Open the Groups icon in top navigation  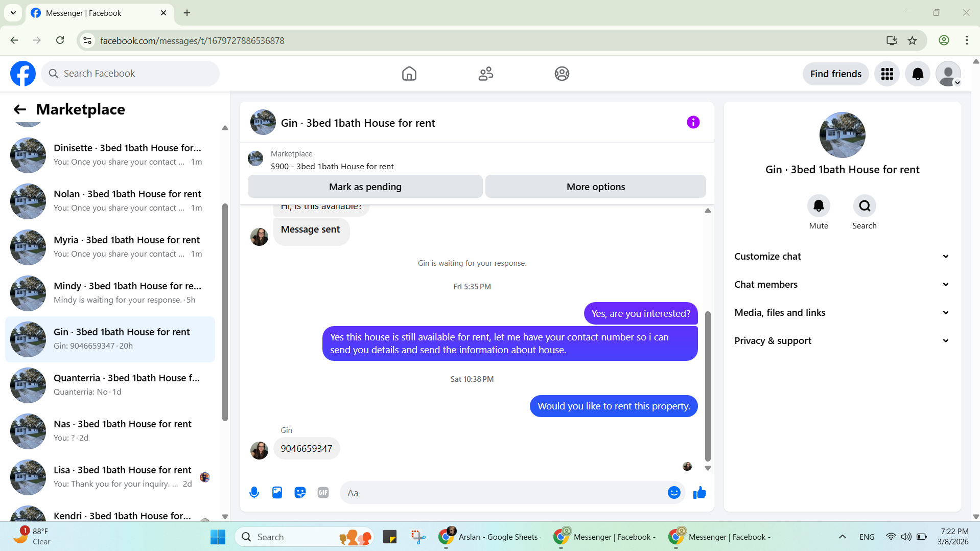(x=562, y=74)
